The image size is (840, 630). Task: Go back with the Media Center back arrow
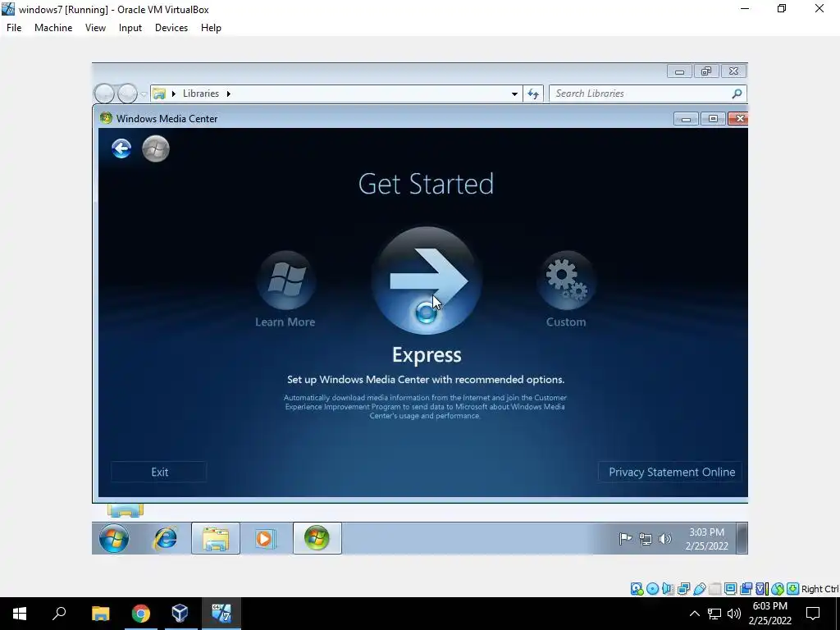pos(121,148)
